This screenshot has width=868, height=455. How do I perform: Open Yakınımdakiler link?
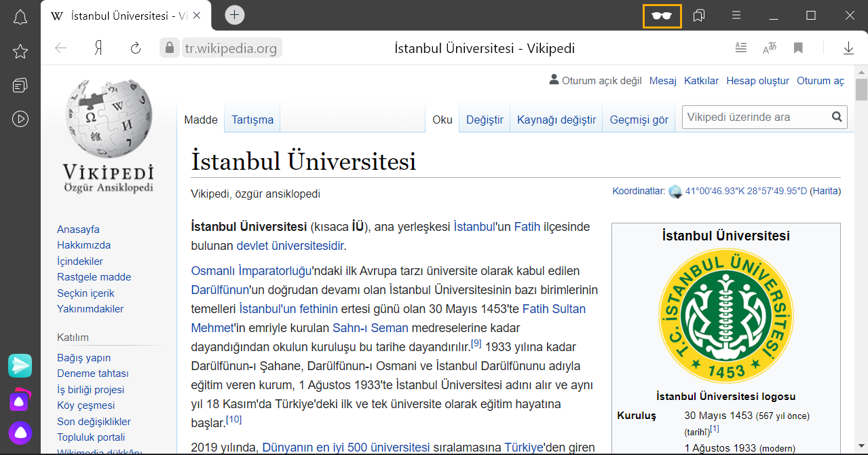tap(90, 309)
